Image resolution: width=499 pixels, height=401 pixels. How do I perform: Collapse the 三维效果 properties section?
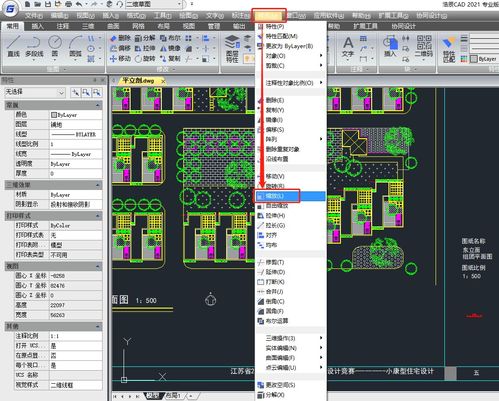tap(98, 185)
